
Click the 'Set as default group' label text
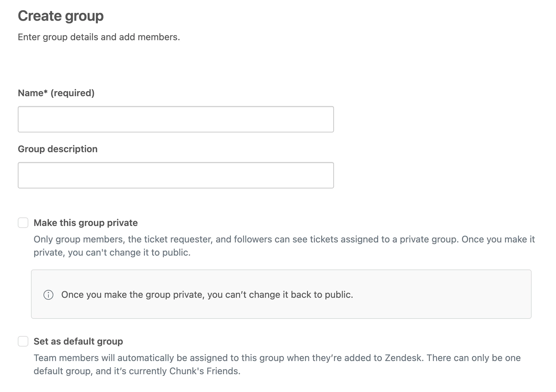point(78,341)
